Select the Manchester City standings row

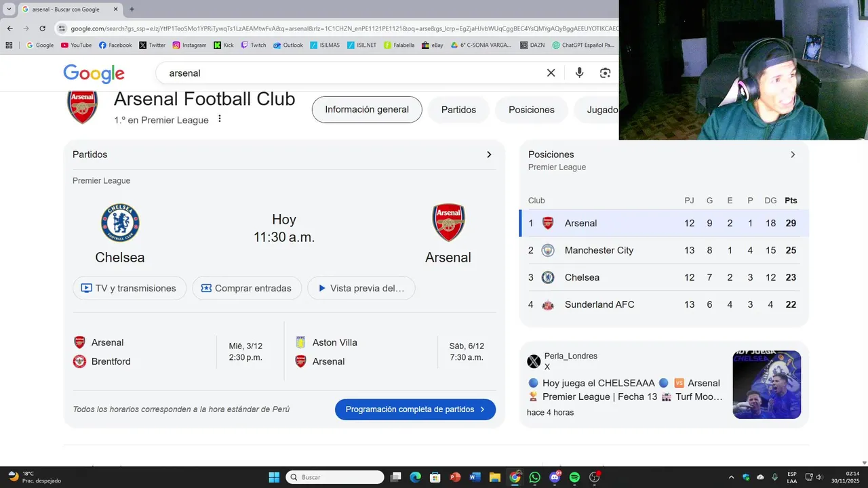(x=664, y=250)
